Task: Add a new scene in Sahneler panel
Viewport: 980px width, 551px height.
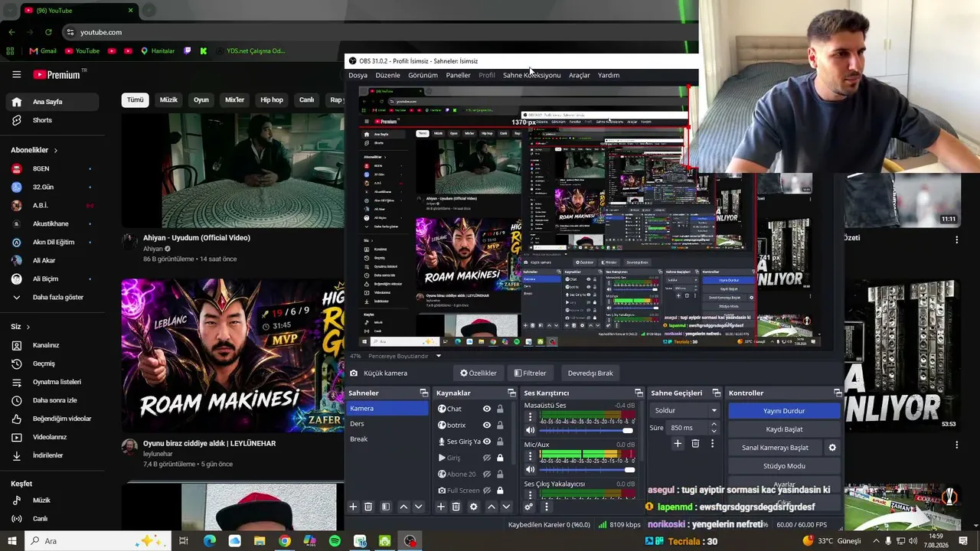Action: [x=353, y=507]
